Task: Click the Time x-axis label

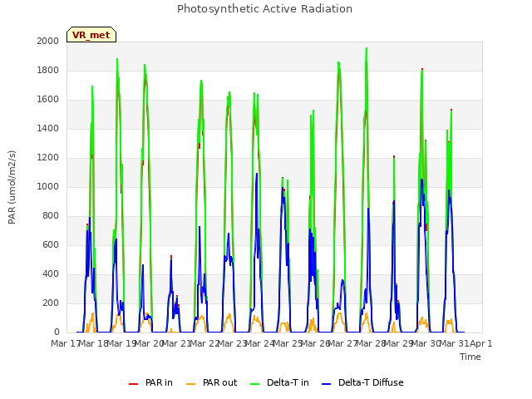Action: 470,357
